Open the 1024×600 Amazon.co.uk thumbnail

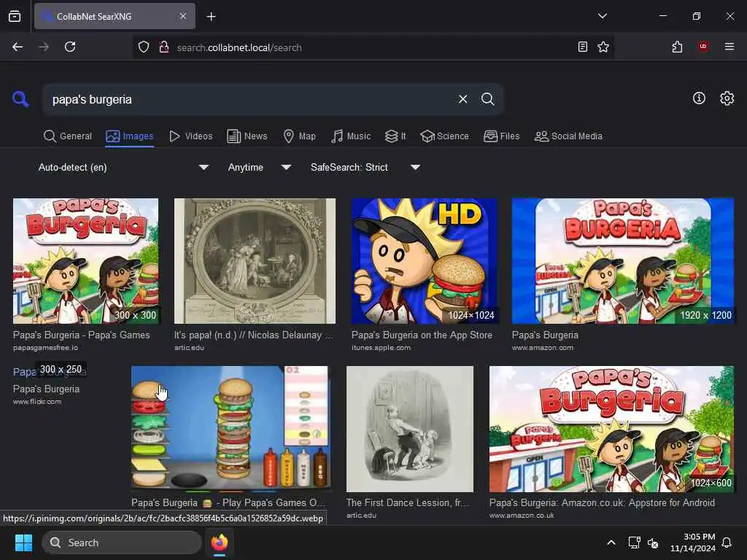pyautogui.click(x=612, y=429)
